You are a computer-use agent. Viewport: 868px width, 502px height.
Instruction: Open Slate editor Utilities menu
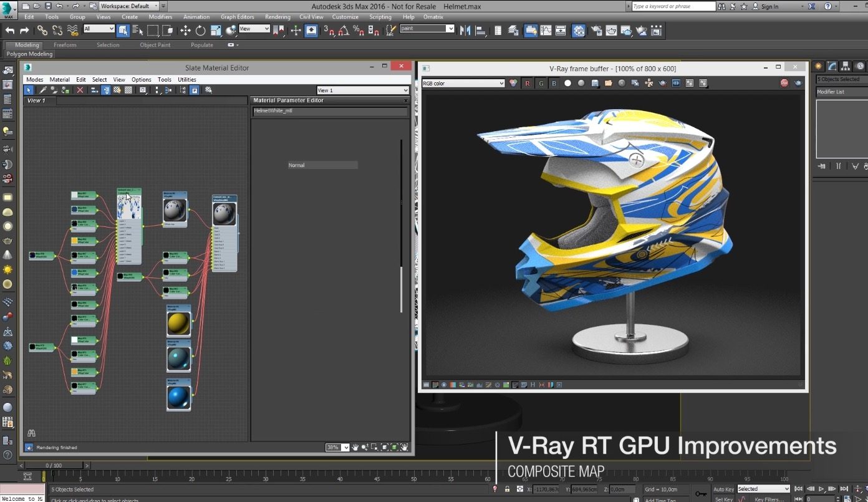[187, 79]
